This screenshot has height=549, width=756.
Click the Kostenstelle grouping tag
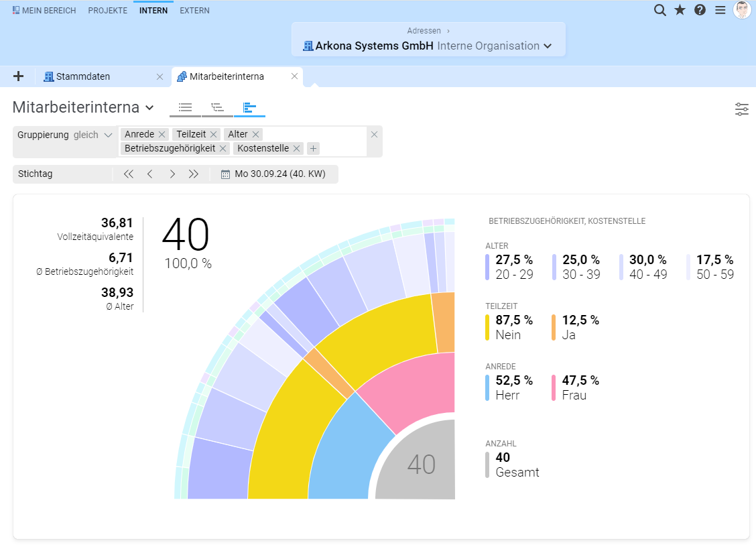tap(263, 149)
